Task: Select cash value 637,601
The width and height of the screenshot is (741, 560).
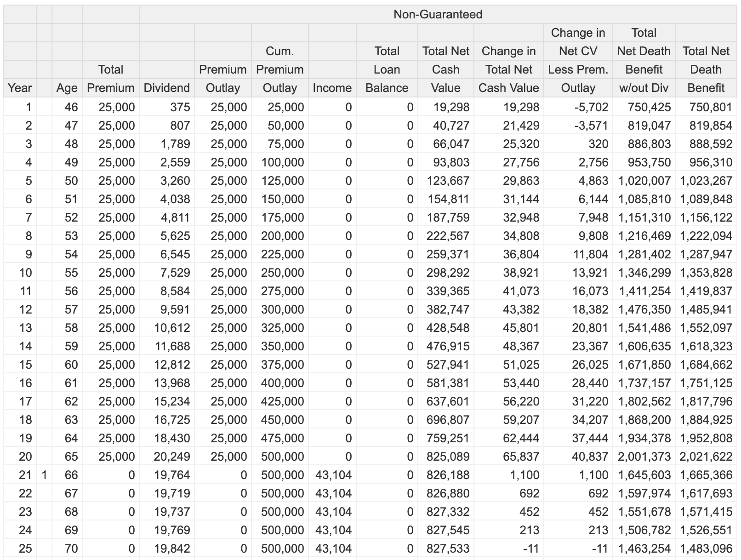Action: pos(446,401)
